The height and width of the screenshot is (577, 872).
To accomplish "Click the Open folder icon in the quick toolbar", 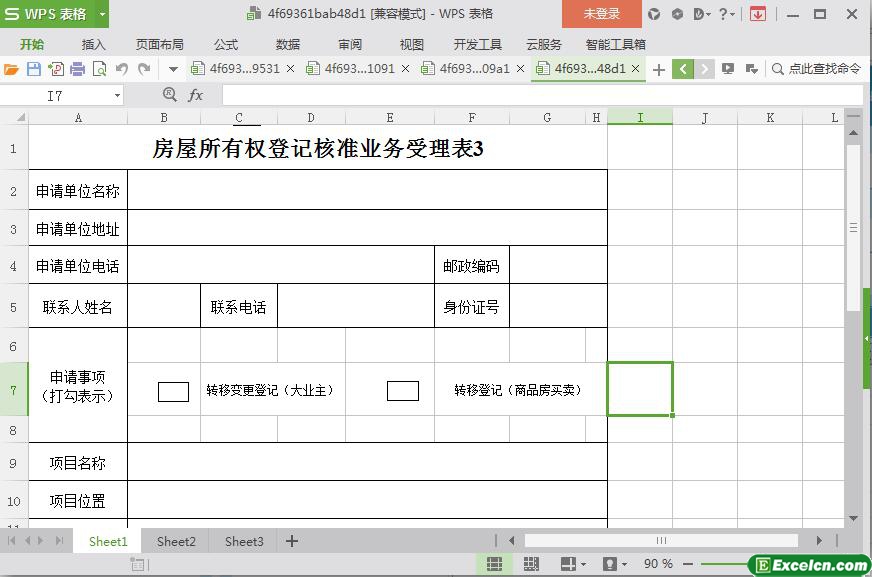I will click(x=11, y=69).
